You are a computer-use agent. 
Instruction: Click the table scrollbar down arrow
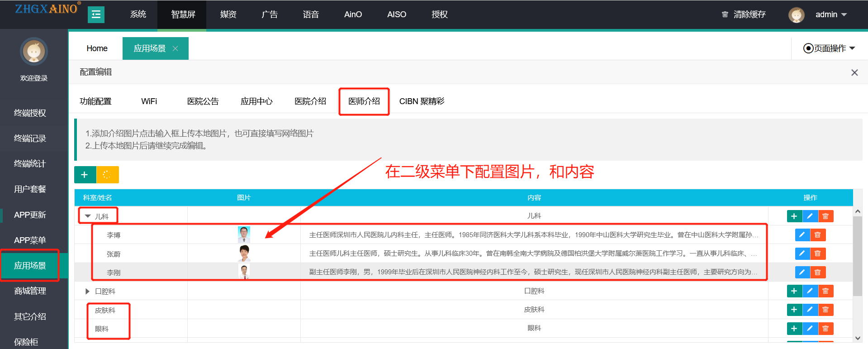pos(858,338)
